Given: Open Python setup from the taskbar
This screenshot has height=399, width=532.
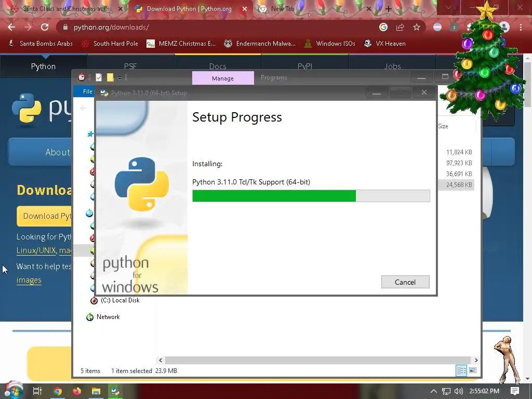Looking at the screenshot, I should point(115,391).
